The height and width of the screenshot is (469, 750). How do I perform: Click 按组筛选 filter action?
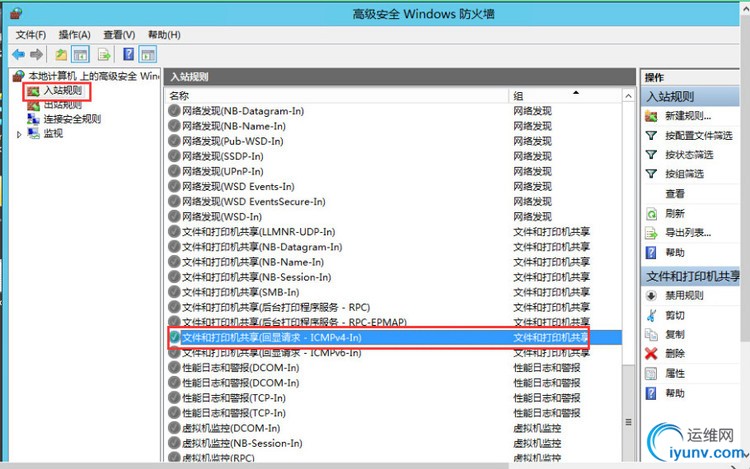pyautogui.click(x=684, y=174)
